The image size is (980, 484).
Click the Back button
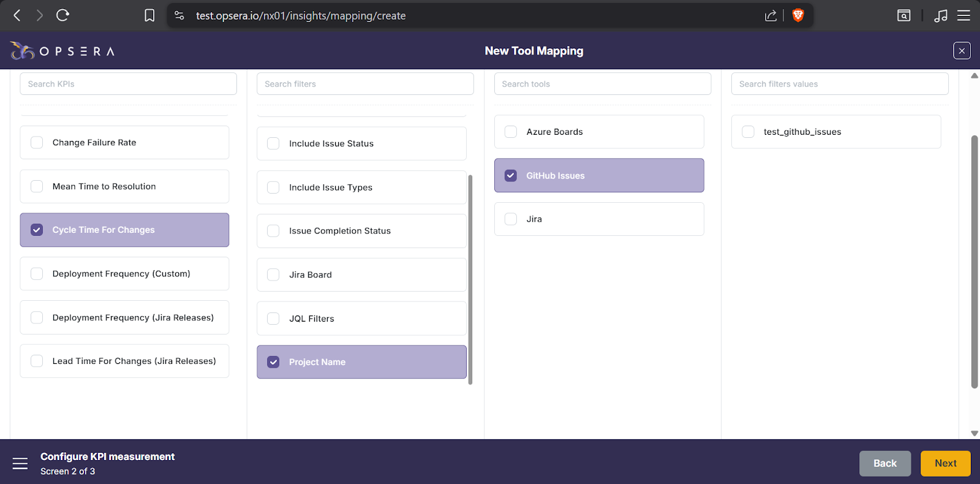pyautogui.click(x=884, y=464)
